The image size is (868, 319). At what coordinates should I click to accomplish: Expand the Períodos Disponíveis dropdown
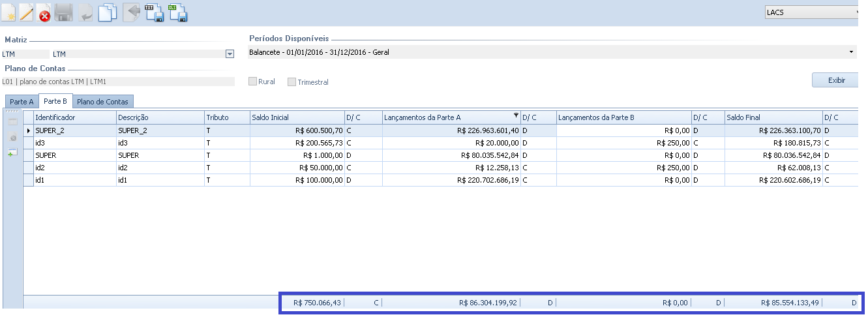(852, 52)
